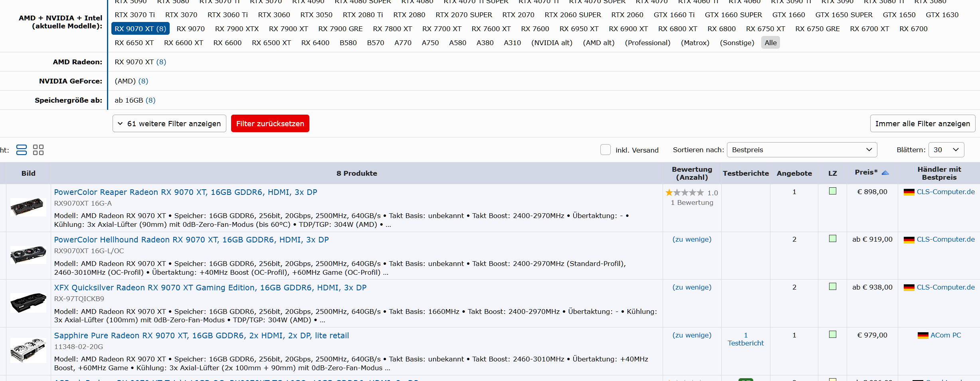Click Speichergröße ab 16GB (8) value
This screenshot has width=980, height=381.
(x=135, y=100)
